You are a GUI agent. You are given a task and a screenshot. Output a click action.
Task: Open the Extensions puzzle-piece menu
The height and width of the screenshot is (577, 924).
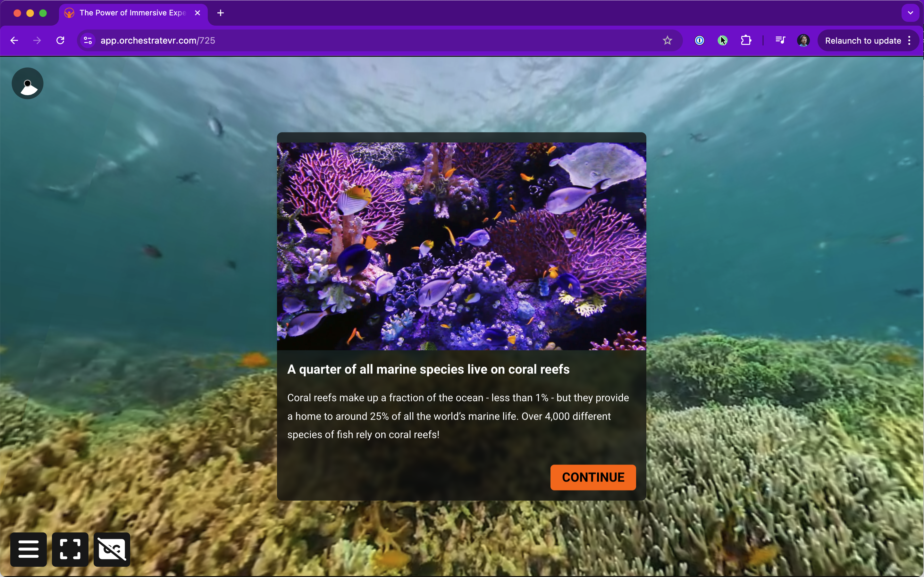click(x=746, y=40)
